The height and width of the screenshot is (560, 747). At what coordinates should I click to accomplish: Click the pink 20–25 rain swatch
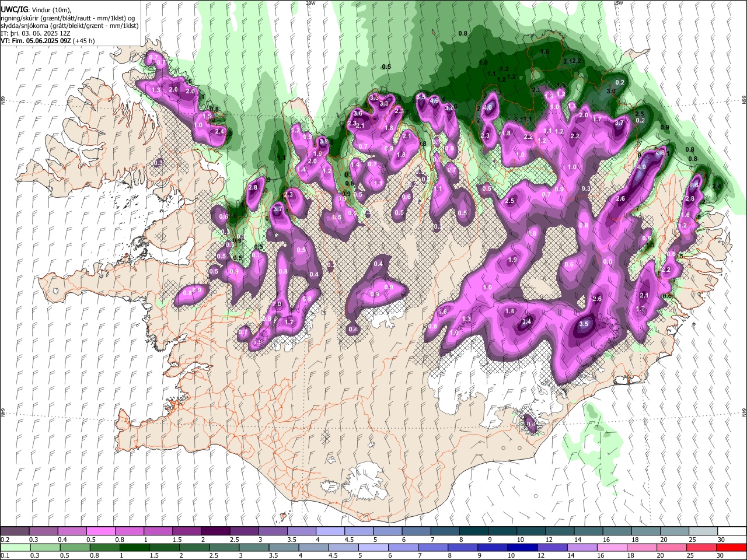673,547
